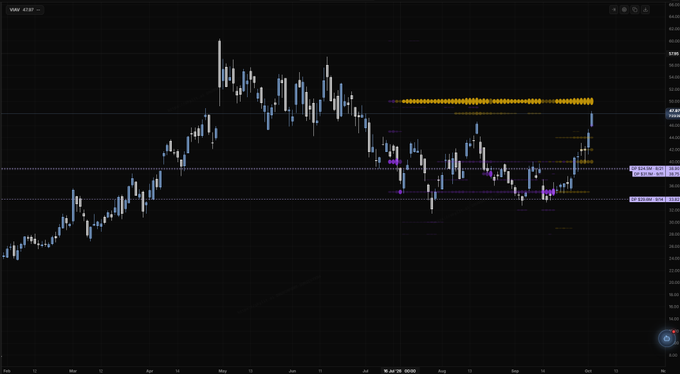Click the first icon in the top-right toolbar
680x374 pixels.
click(x=614, y=10)
